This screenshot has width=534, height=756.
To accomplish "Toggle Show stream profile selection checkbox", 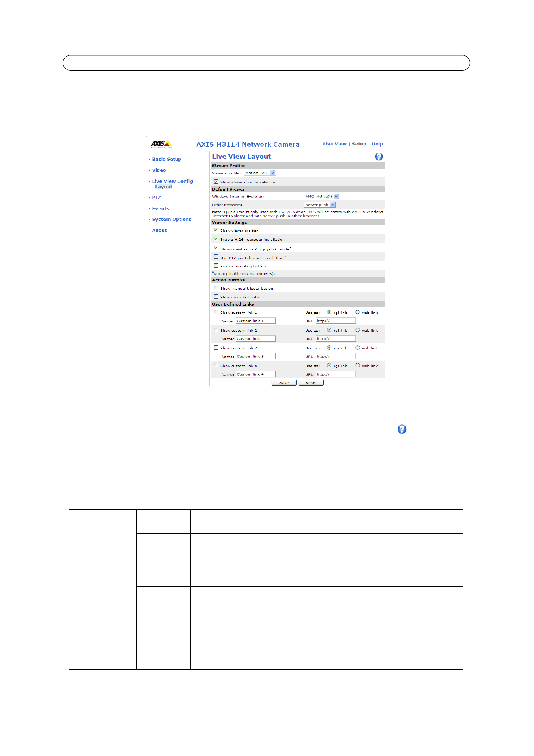I will click(216, 182).
